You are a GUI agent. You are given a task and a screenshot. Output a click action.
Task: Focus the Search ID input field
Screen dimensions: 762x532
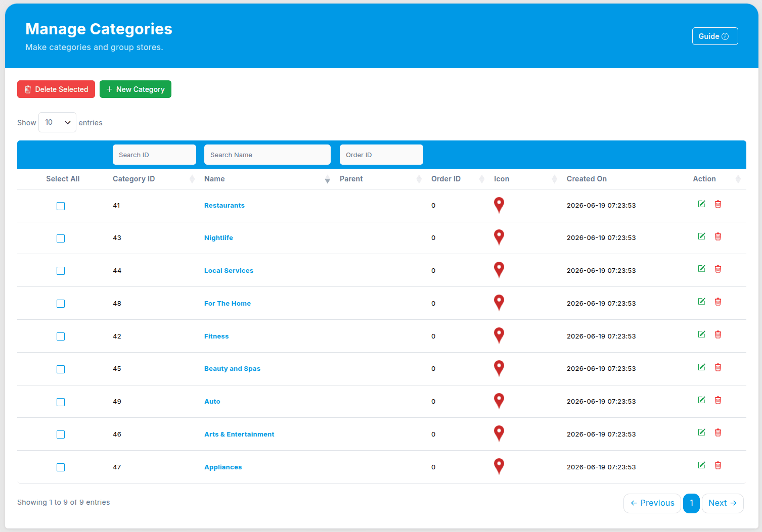pyautogui.click(x=154, y=155)
